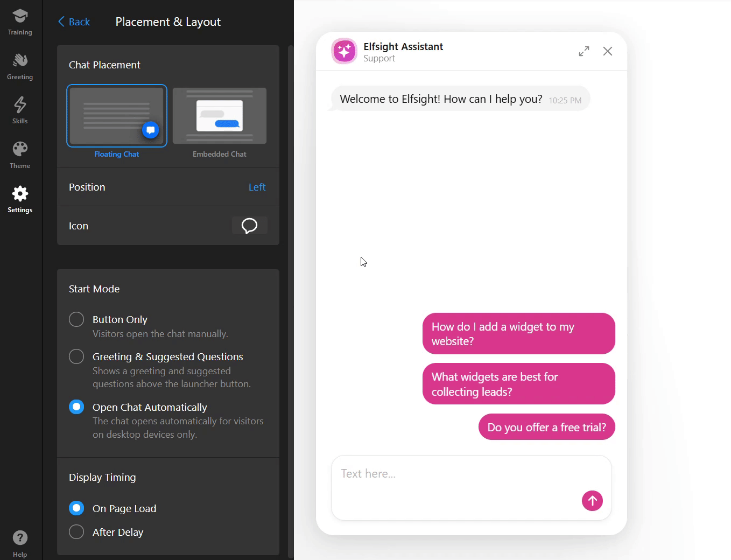Select the Button Only start mode
Image resolution: width=731 pixels, height=560 pixels.
pyautogui.click(x=76, y=319)
